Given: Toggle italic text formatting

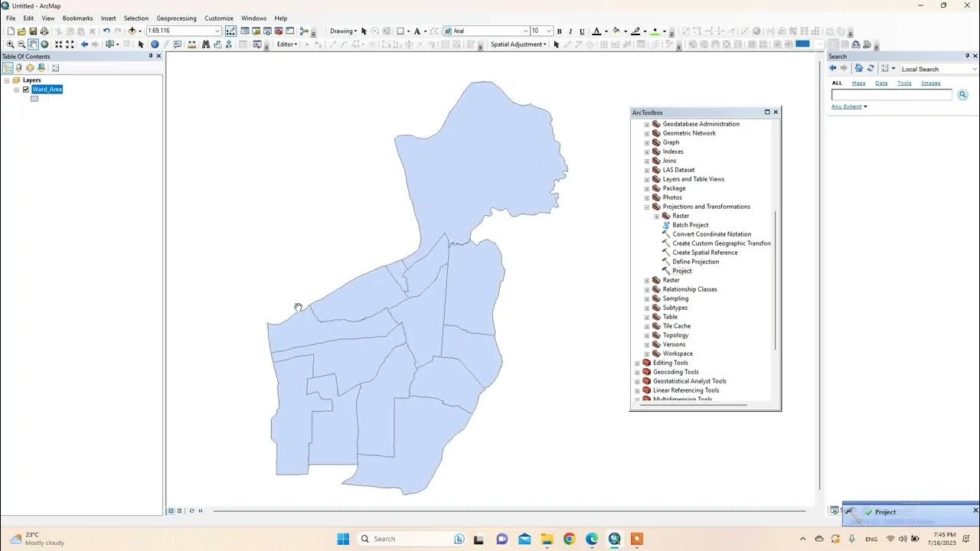Looking at the screenshot, I should (570, 31).
